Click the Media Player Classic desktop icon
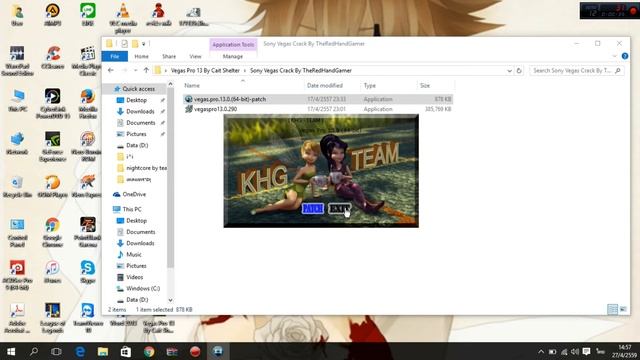 pyautogui.click(x=88, y=61)
